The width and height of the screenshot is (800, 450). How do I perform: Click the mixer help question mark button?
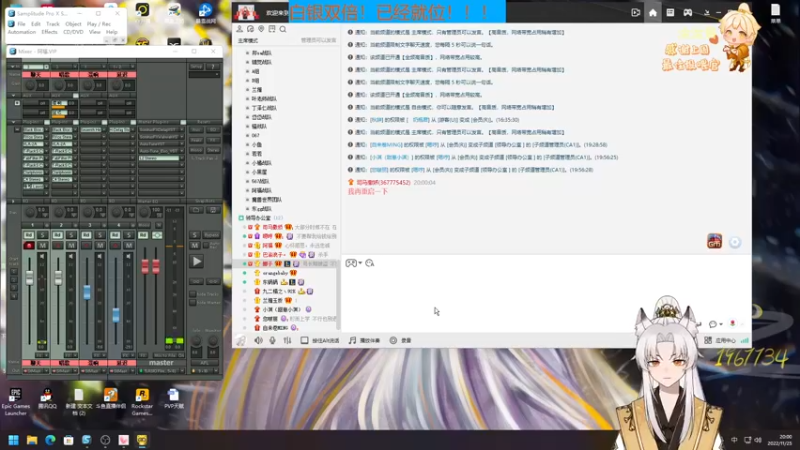213,66
